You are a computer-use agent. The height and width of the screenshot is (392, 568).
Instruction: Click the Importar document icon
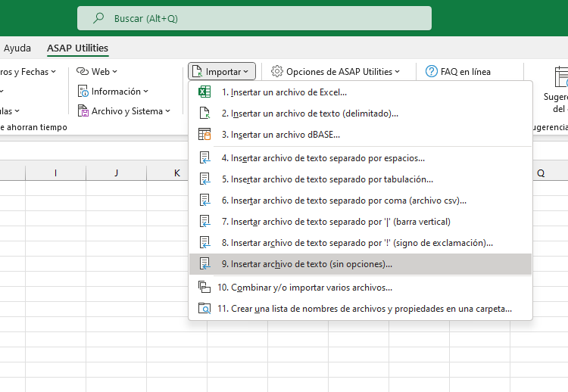point(197,71)
